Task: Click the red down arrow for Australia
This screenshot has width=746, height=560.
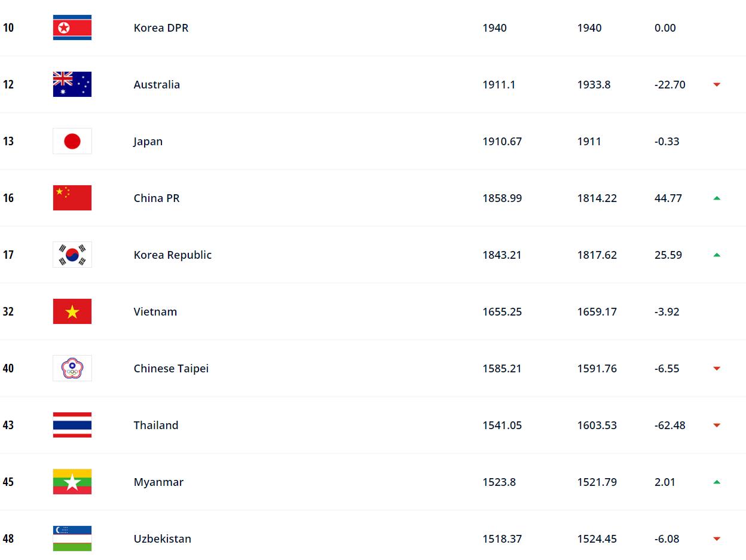Action: (x=717, y=85)
